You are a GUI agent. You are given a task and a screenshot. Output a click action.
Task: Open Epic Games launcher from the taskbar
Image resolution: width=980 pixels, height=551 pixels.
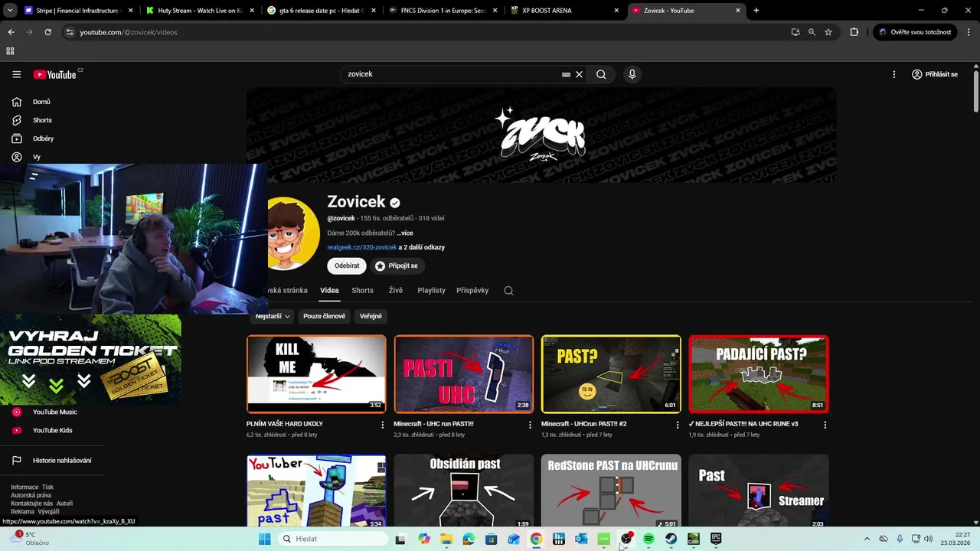[x=716, y=539]
